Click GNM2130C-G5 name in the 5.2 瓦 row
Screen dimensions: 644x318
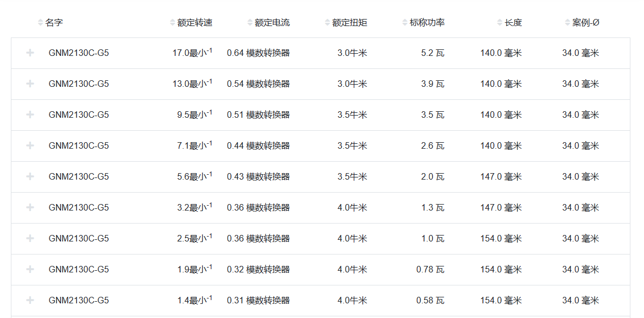[x=79, y=53]
